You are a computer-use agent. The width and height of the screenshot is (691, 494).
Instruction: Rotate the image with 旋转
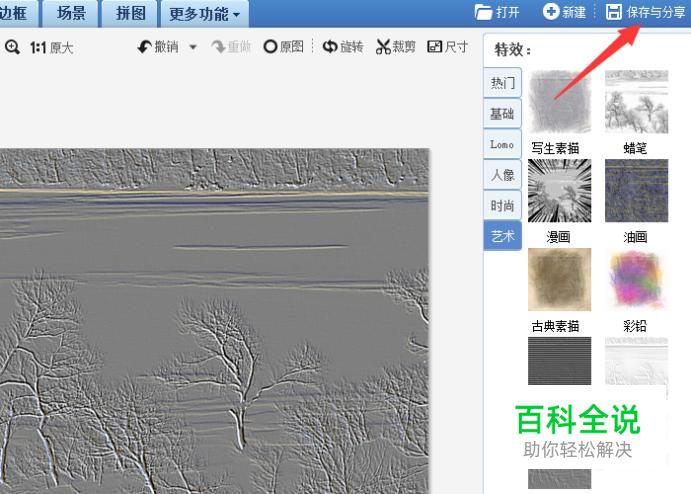343,46
